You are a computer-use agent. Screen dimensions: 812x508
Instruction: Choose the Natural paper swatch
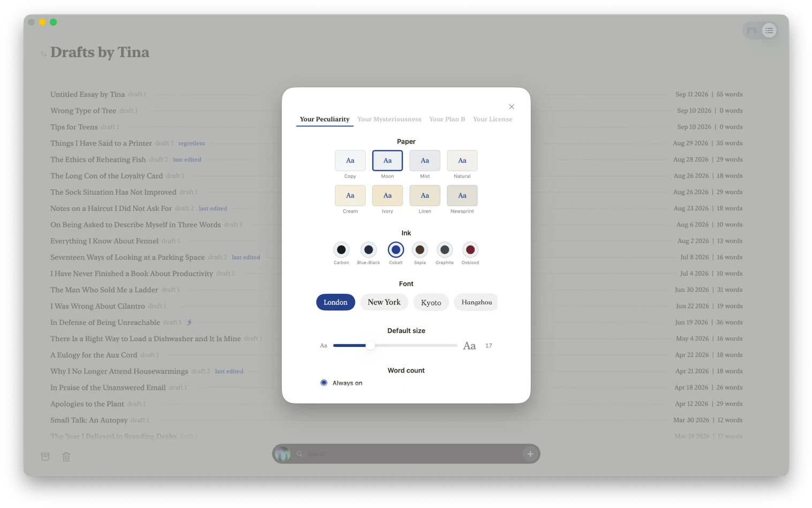tap(462, 161)
